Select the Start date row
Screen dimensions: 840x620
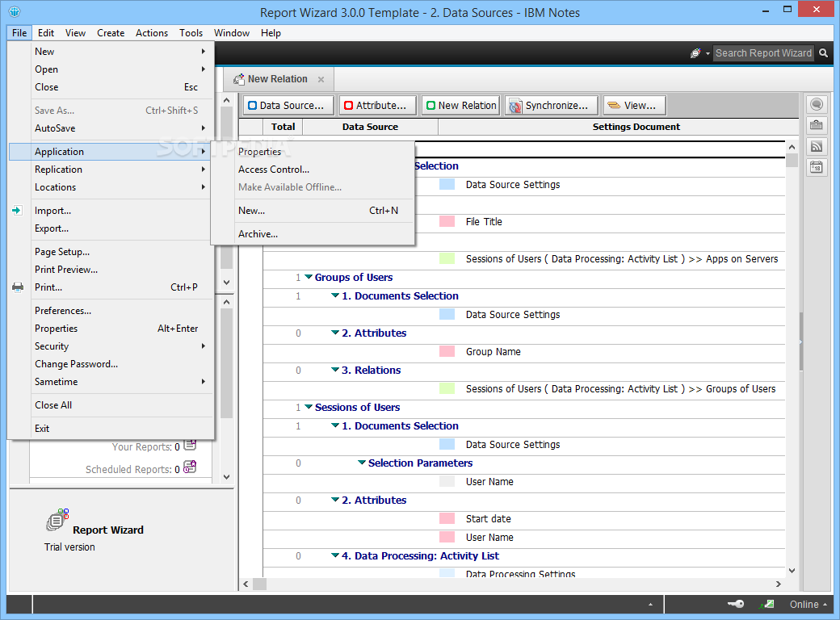point(524,518)
